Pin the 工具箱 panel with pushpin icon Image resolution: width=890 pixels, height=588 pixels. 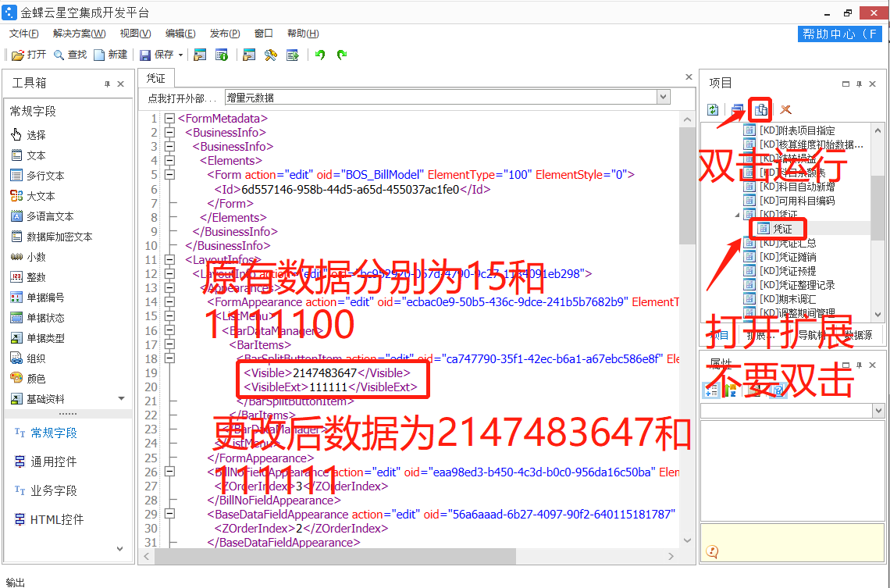coord(107,84)
